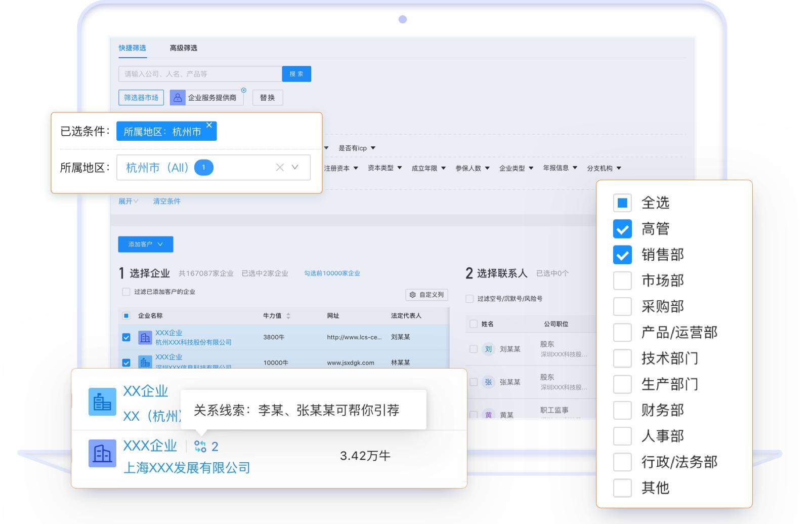This screenshot has height=524, width=812.
Task: Remove the 所属地区：杭州市 condition tag
Action: [x=209, y=125]
